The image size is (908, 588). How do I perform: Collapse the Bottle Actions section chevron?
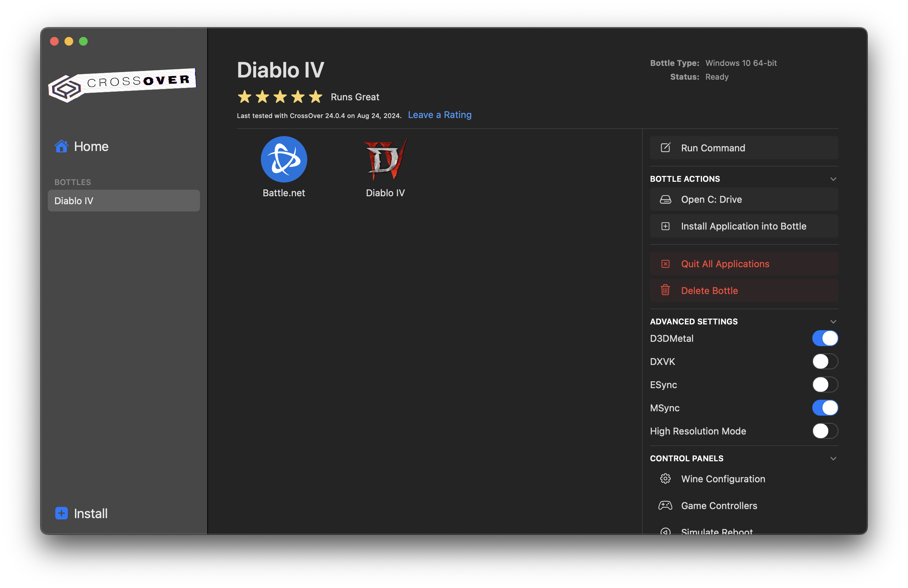[x=833, y=179]
